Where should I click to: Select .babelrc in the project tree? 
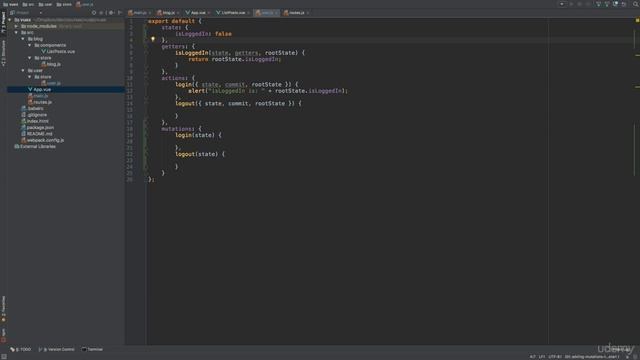[x=32, y=109]
